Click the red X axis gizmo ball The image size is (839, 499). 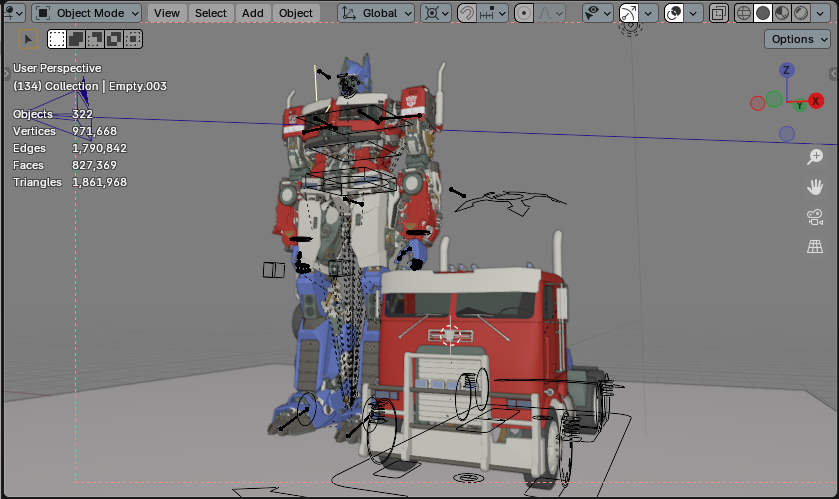(x=816, y=101)
